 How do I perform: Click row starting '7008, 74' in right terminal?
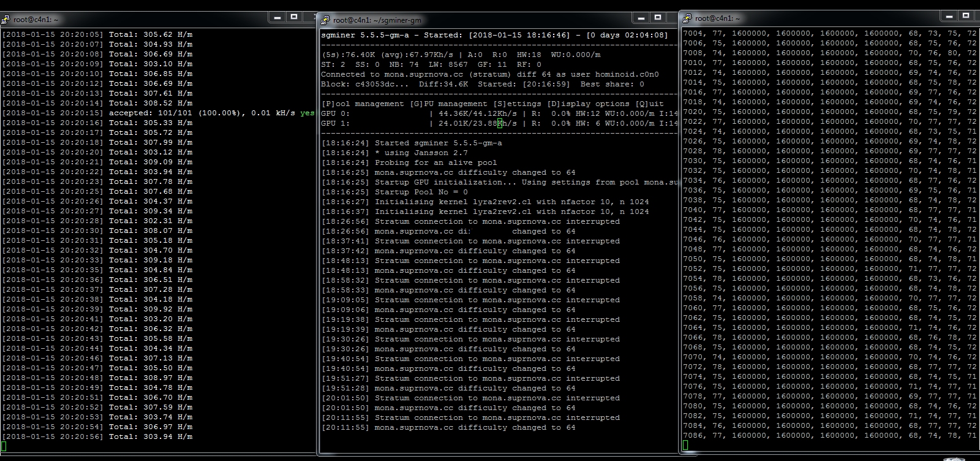tap(830, 53)
